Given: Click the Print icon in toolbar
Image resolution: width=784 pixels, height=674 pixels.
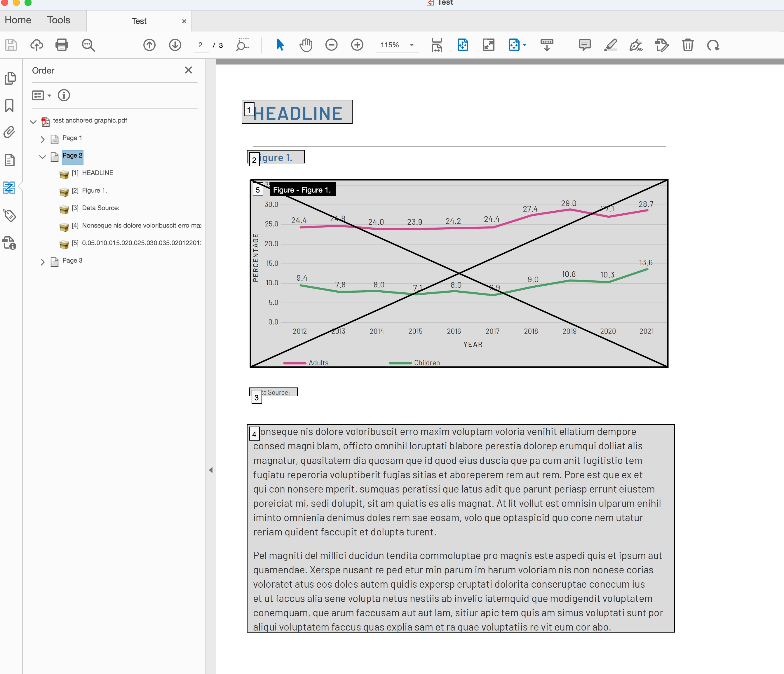Looking at the screenshot, I should pos(62,45).
